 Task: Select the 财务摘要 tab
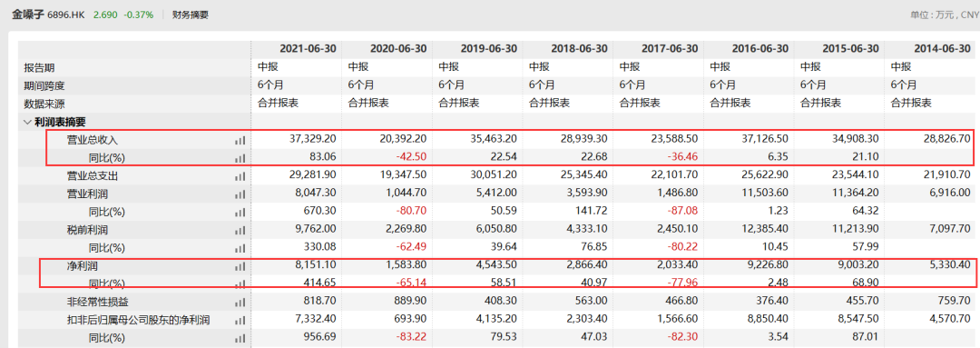click(x=191, y=15)
